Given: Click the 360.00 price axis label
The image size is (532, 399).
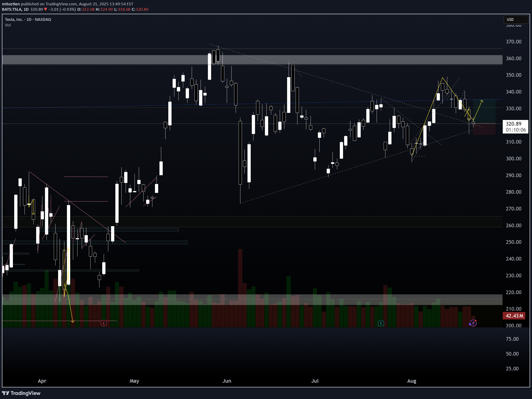Looking at the screenshot, I should 514,58.
